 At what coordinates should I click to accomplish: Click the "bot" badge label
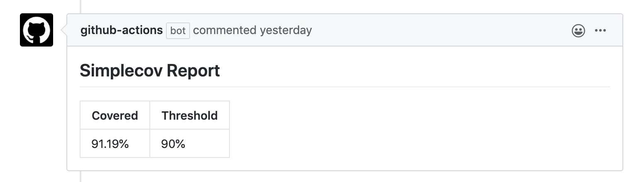[178, 31]
